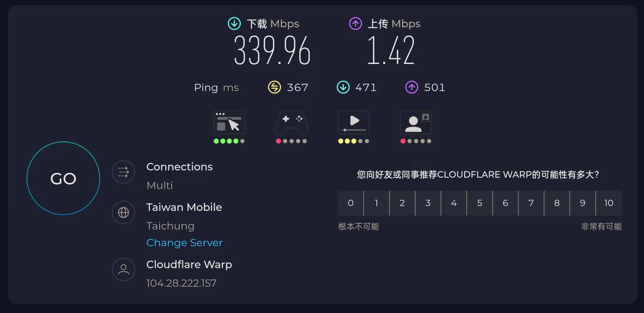
Task: Choose rating 7 on the survey scale
Action: point(531,203)
